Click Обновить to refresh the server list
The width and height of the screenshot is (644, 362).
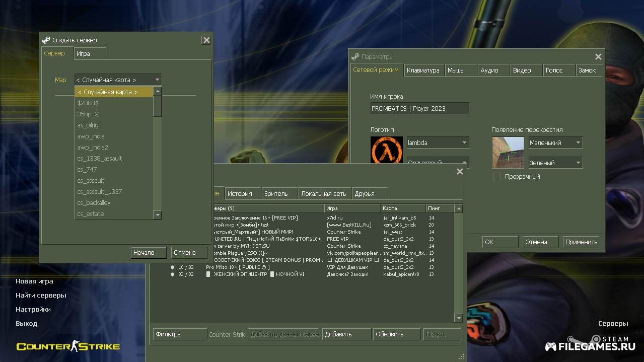point(397,334)
